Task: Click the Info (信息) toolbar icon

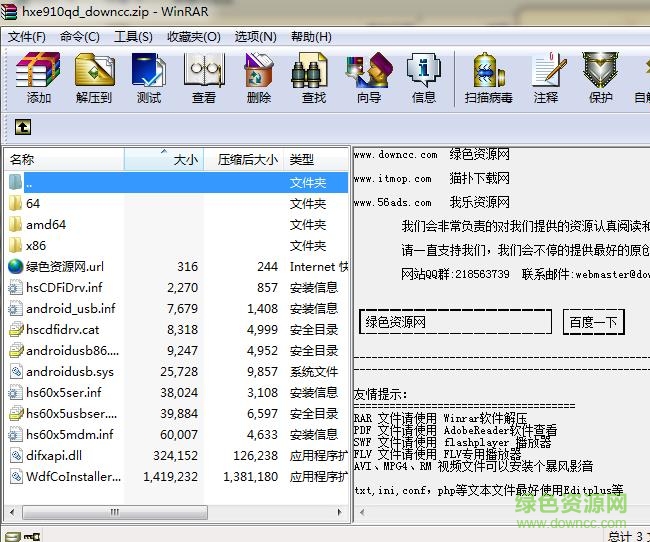Action: (x=424, y=70)
